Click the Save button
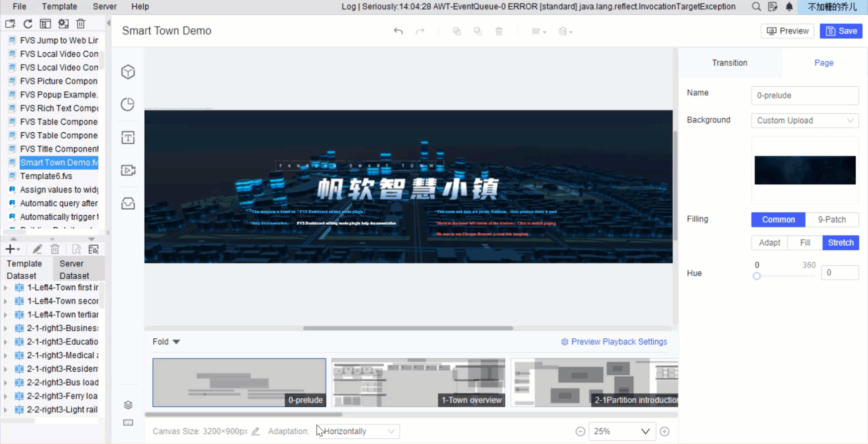Viewport: 868px width, 444px height. point(841,31)
